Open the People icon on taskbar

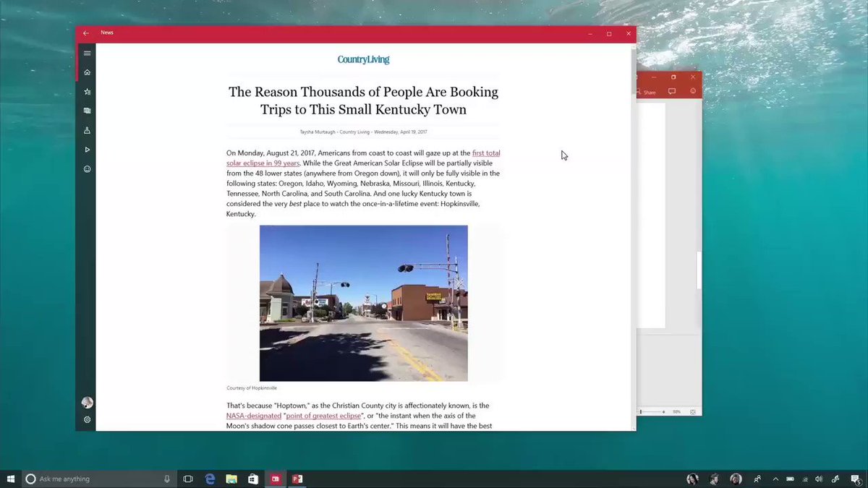pos(757,479)
